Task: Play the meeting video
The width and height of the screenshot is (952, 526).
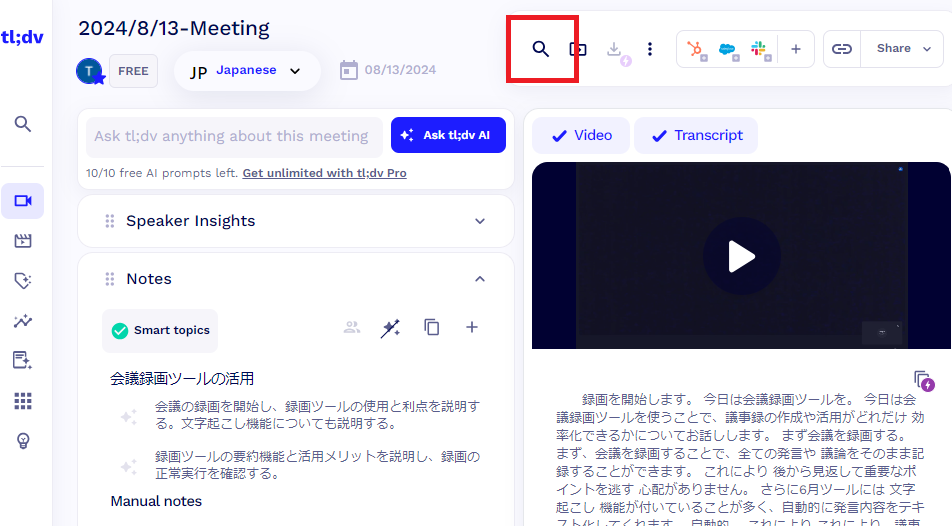Action: click(x=741, y=256)
